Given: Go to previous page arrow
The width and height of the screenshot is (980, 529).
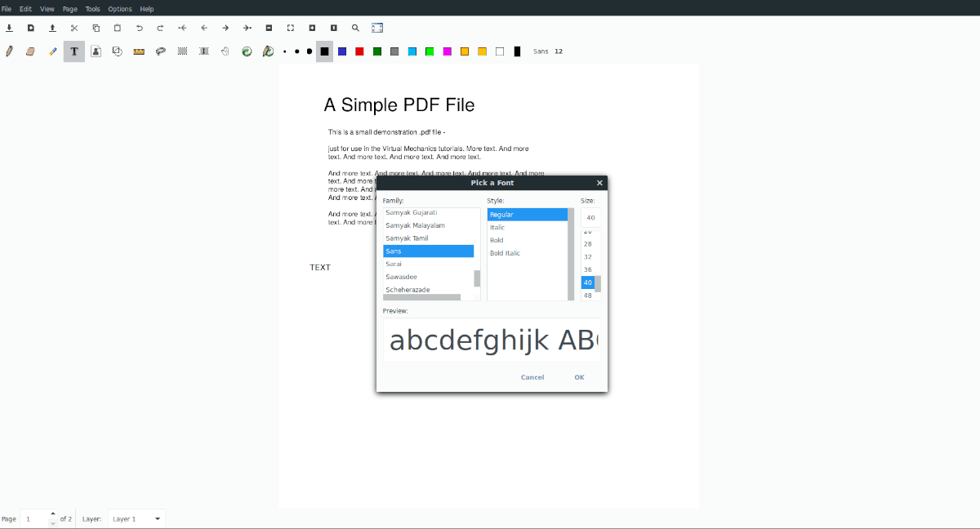Looking at the screenshot, I should (x=204, y=28).
